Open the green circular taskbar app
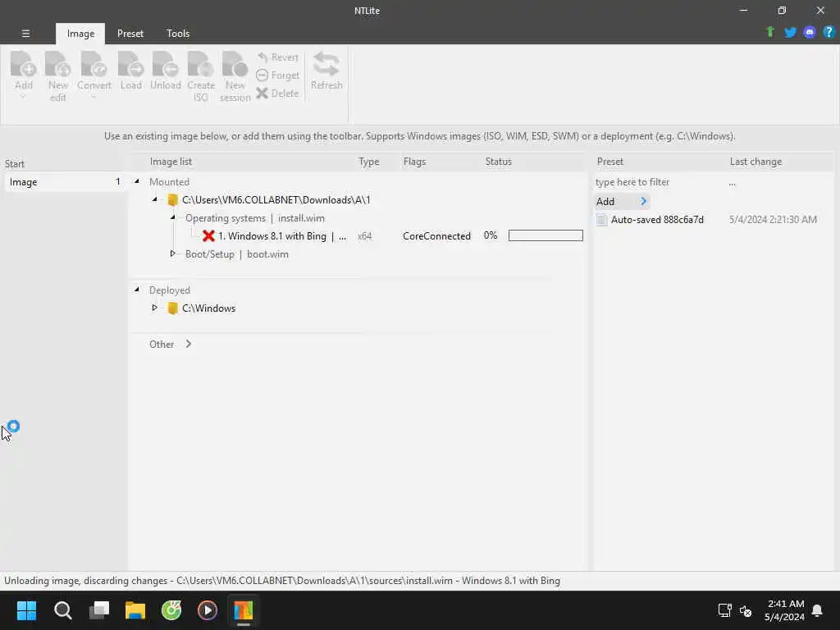The image size is (840, 630). (x=171, y=610)
